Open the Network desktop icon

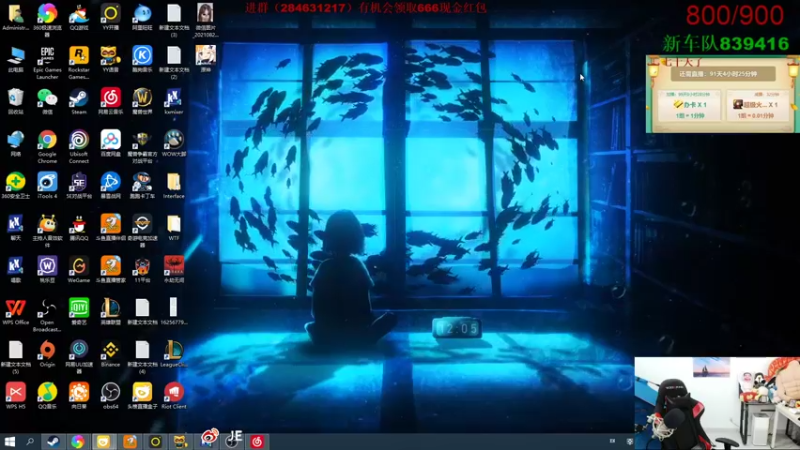(x=16, y=143)
